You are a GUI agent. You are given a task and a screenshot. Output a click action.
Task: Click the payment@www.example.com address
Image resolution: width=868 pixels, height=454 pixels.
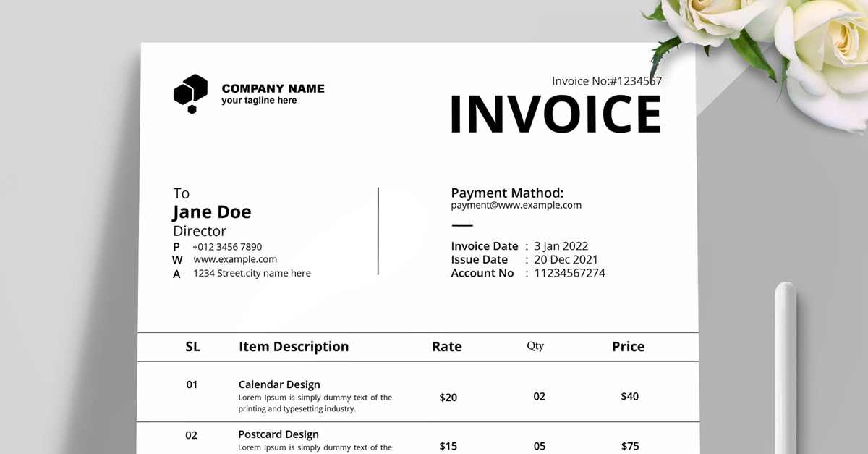click(516, 205)
